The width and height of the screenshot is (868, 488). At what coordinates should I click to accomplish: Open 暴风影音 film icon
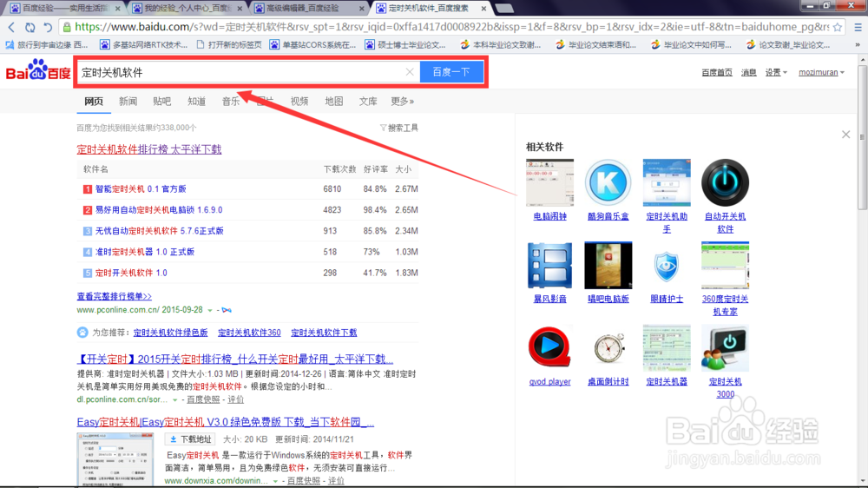549,266
